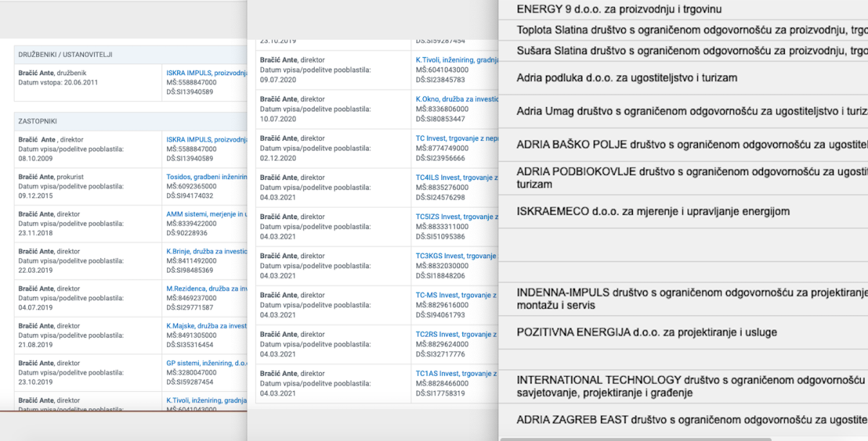The image size is (868, 441).
Task: Select registration number MŠ:8835276000
Action: coord(442,187)
